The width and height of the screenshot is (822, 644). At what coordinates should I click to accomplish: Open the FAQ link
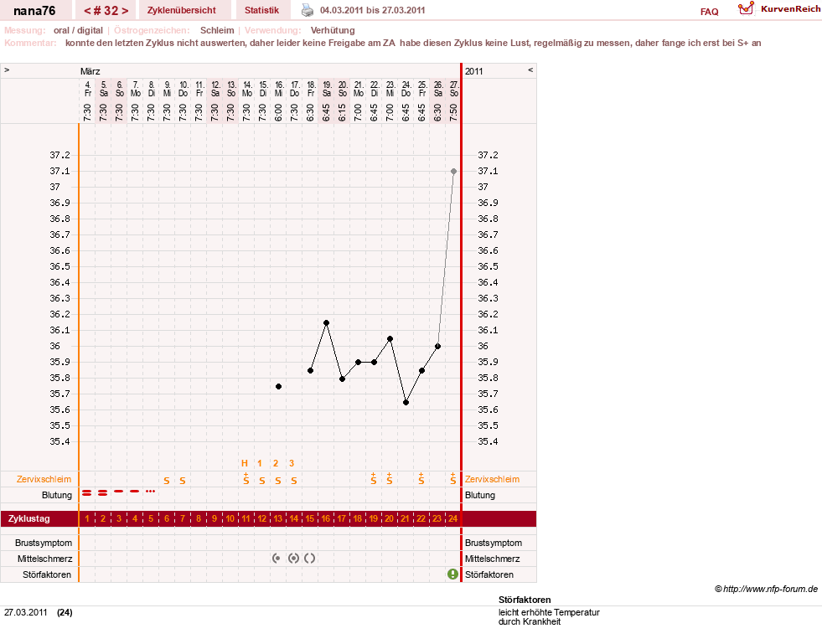709,12
